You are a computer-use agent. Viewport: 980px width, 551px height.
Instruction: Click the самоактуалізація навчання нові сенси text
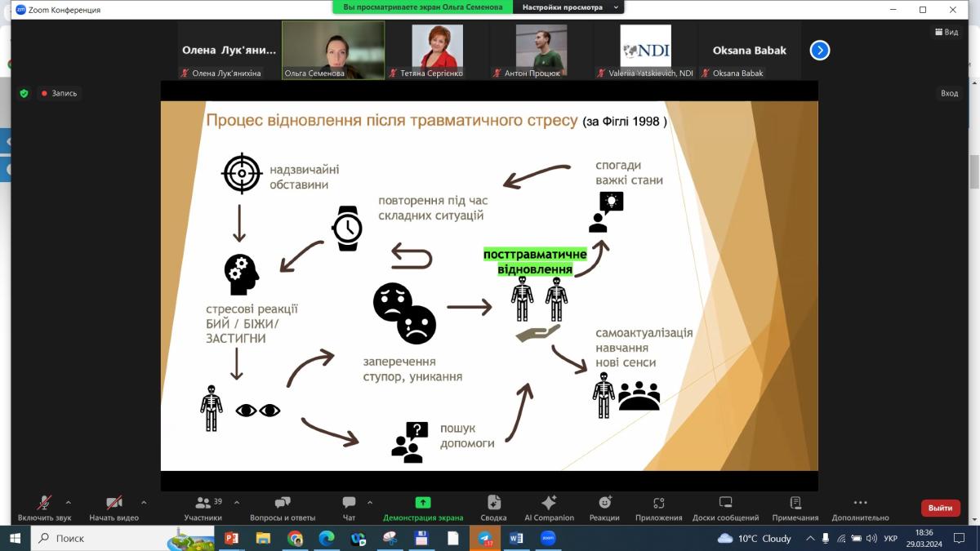pyautogui.click(x=644, y=347)
